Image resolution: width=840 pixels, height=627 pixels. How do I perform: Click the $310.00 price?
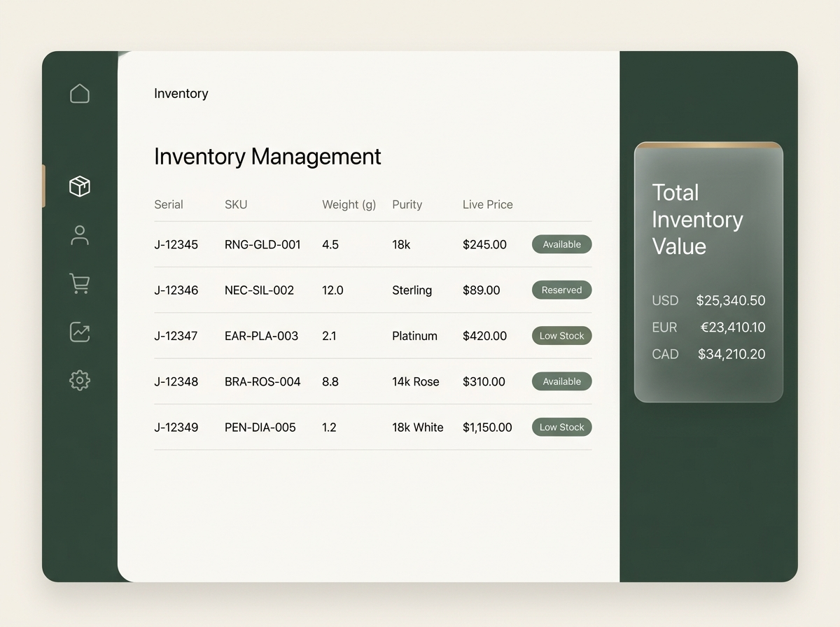[x=484, y=381]
